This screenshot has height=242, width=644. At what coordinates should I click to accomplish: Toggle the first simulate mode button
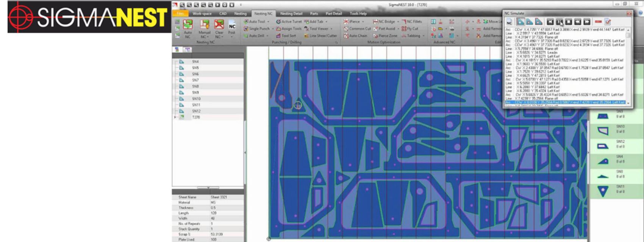pyautogui.click(x=521, y=22)
